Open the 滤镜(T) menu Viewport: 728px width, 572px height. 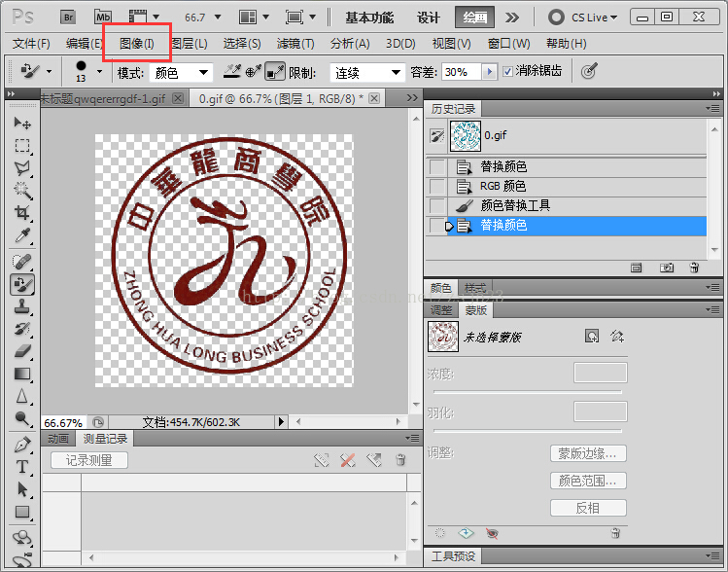(x=295, y=44)
